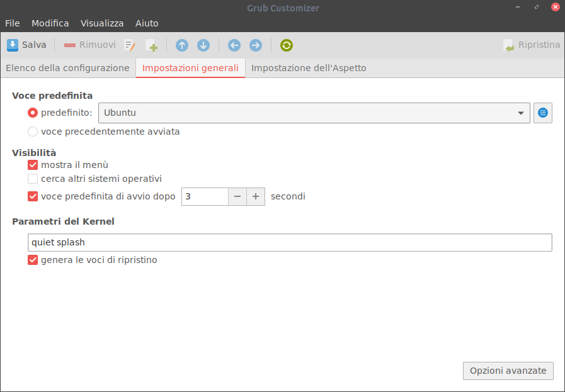Open the Visualizza menu

tap(102, 23)
